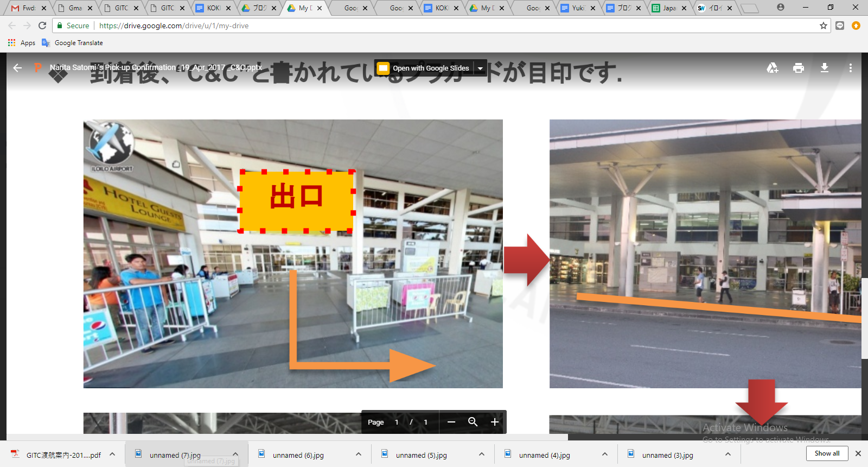
Task: Click the browser back arrow
Action: pyautogui.click(x=12, y=26)
